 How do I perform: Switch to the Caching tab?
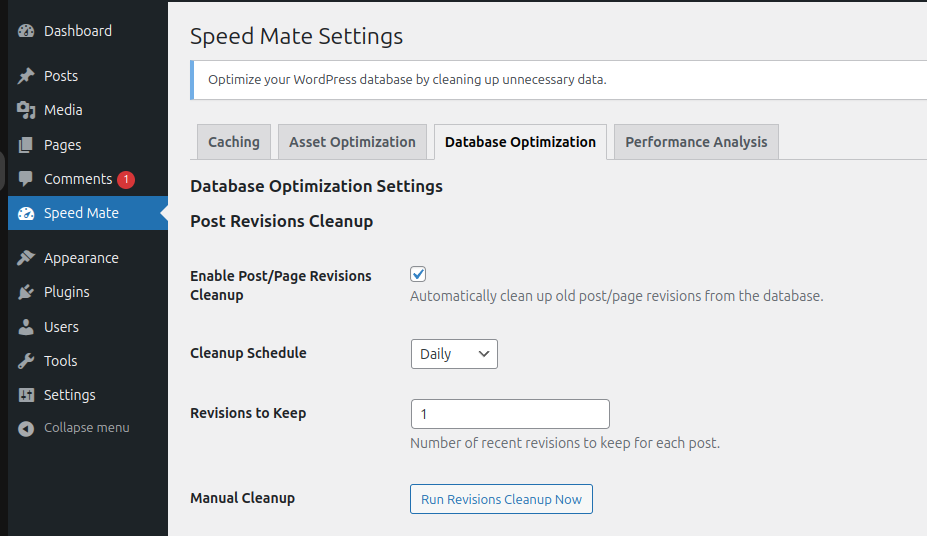pyautogui.click(x=234, y=142)
